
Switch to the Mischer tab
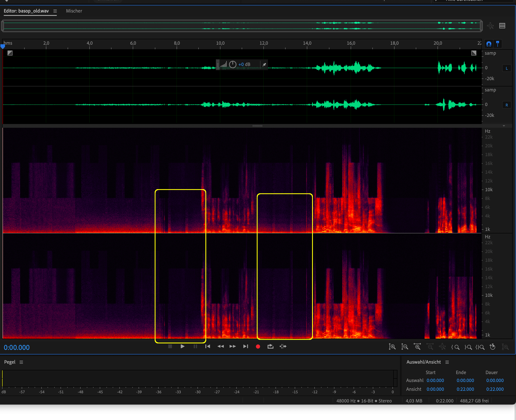tap(74, 11)
